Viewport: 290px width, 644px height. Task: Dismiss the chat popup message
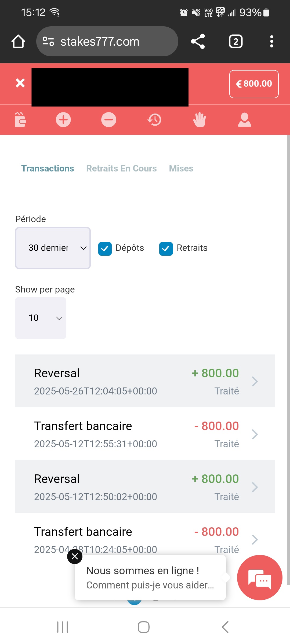(x=75, y=557)
